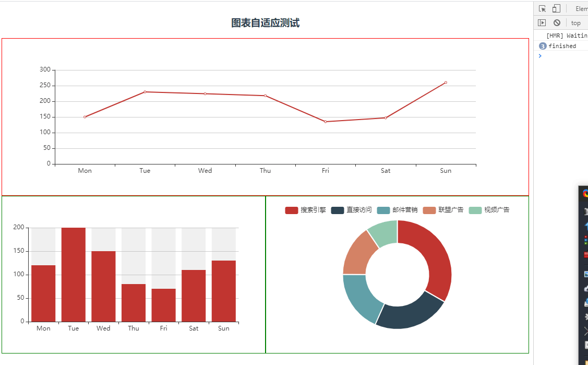Viewport: 588px width, 365px height.
Task: Click the Tue bar in the bar chart
Action: [x=74, y=275]
